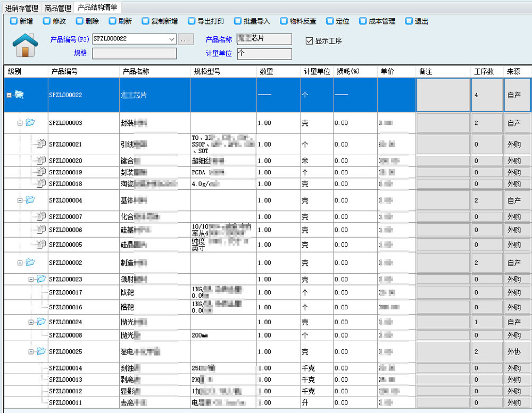Select the SPZL000017 钛靶 row

coord(160,292)
